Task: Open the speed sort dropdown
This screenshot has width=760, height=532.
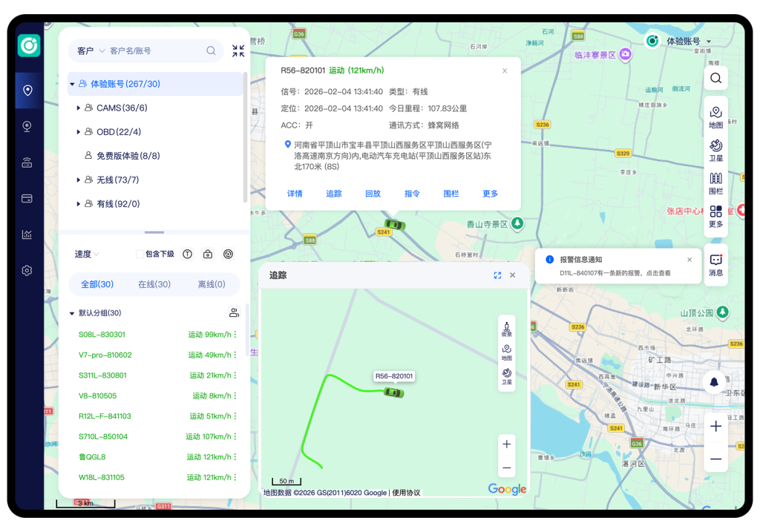Action: tap(87, 254)
